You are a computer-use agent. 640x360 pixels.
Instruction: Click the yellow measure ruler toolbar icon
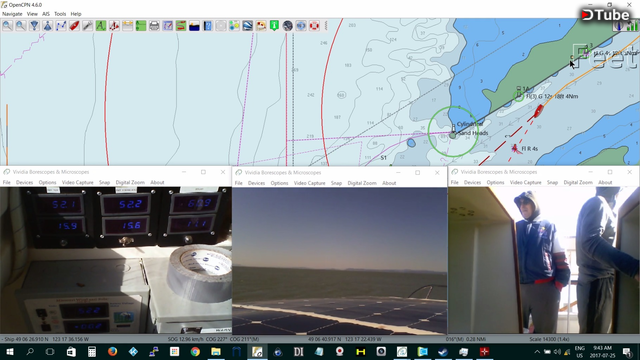pos(127,26)
